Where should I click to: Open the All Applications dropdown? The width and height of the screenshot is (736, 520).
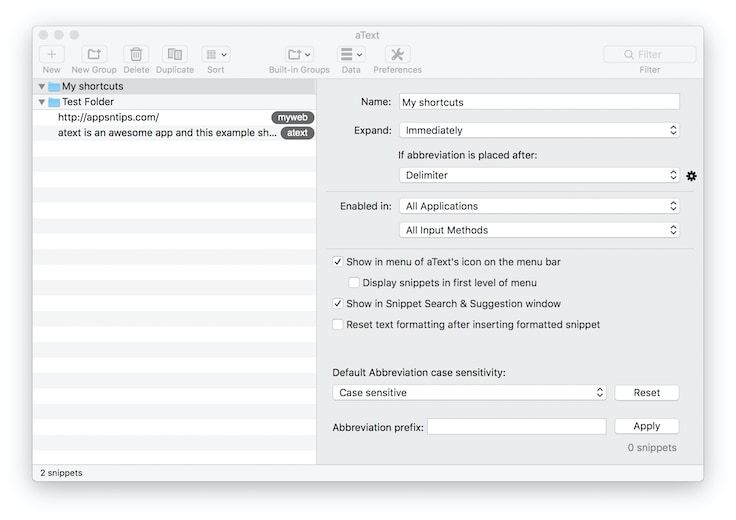pyautogui.click(x=539, y=206)
